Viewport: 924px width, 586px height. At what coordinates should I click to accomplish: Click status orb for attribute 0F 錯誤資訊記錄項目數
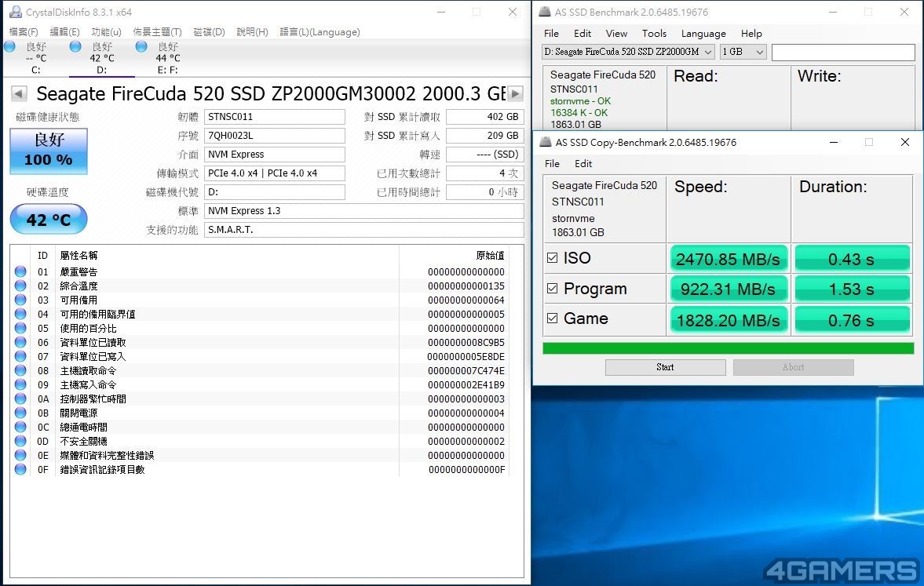click(20, 469)
